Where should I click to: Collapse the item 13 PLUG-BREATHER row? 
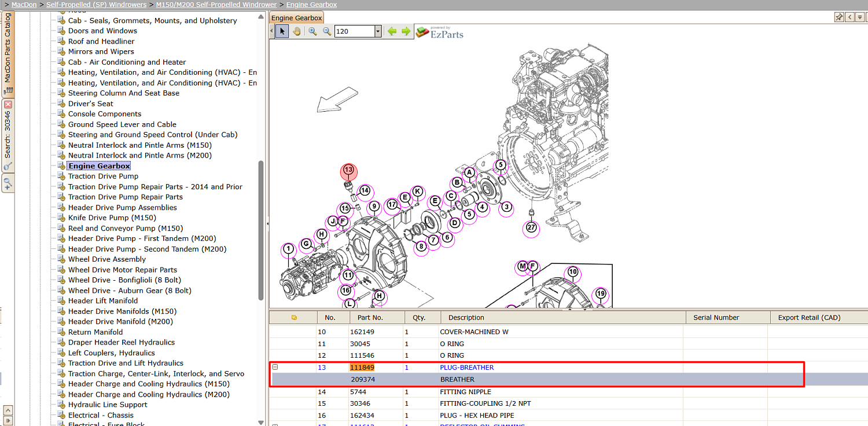coord(275,367)
